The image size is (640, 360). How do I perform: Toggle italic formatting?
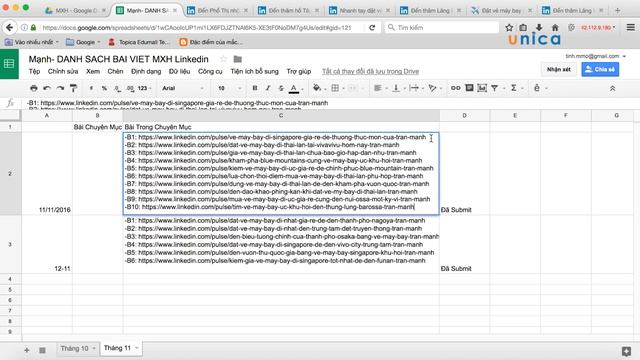268,88
